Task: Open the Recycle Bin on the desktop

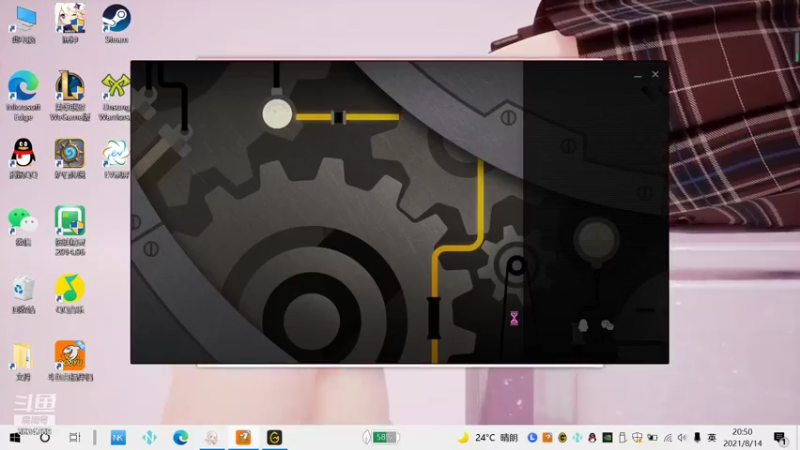Action: coord(23,294)
